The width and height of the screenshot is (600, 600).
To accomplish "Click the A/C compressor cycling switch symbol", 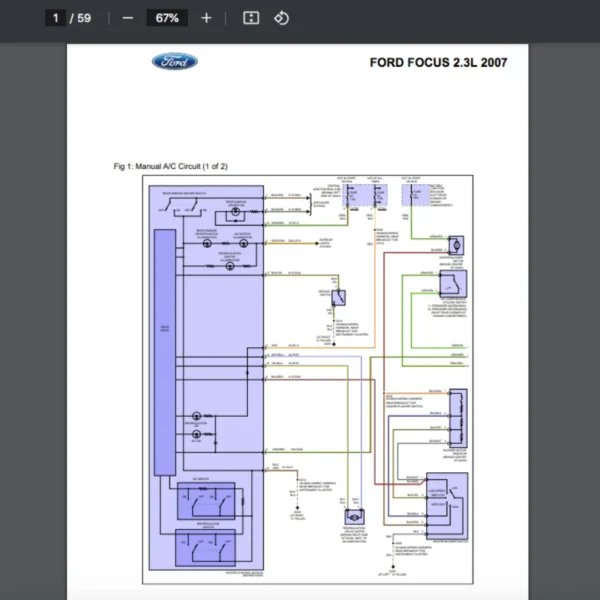I will click(453, 284).
